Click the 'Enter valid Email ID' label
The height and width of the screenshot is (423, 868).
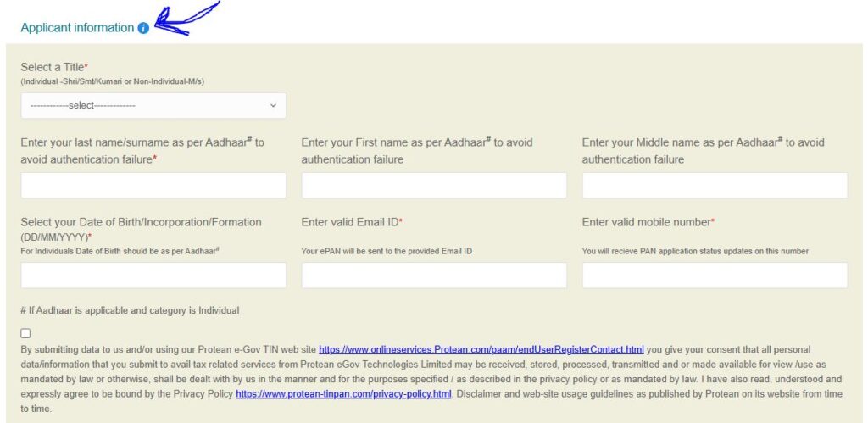coord(351,222)
